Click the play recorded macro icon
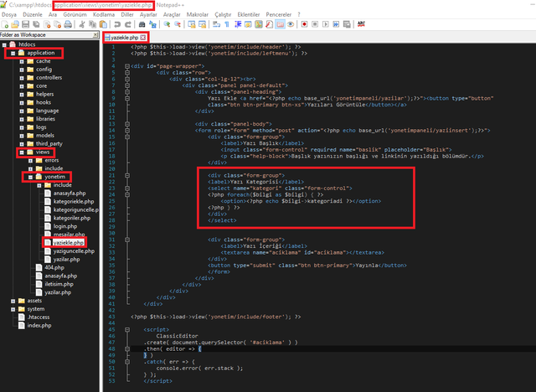Screen dimensions: 536x392 click(x=326, y=24)
